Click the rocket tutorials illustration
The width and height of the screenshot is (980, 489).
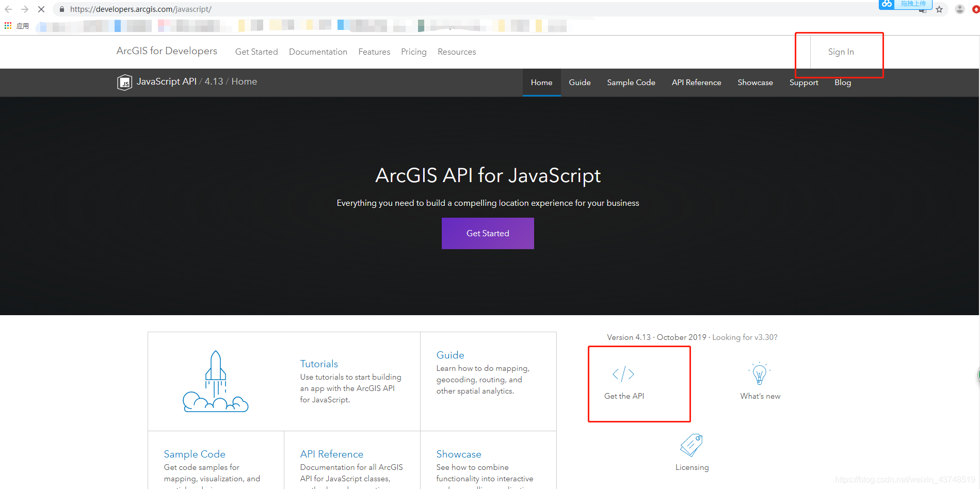pyautogui.click(x=216, y=381)
